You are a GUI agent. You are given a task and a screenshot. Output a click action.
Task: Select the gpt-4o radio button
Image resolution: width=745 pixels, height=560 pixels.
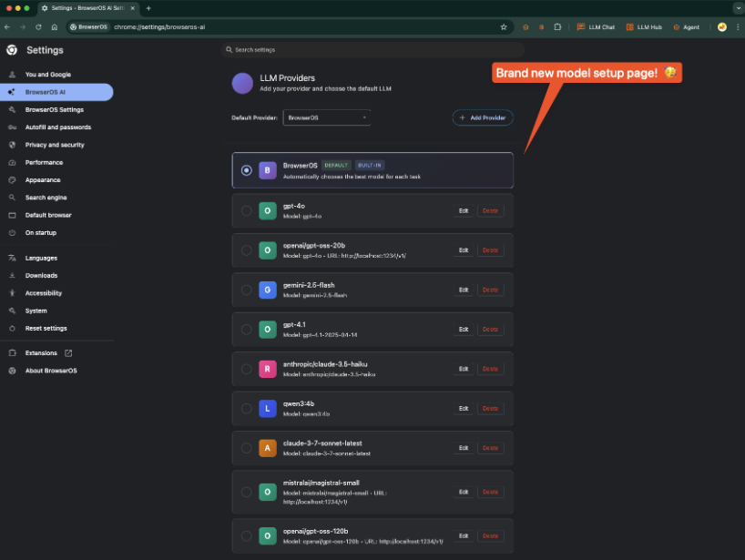[246, 210]
